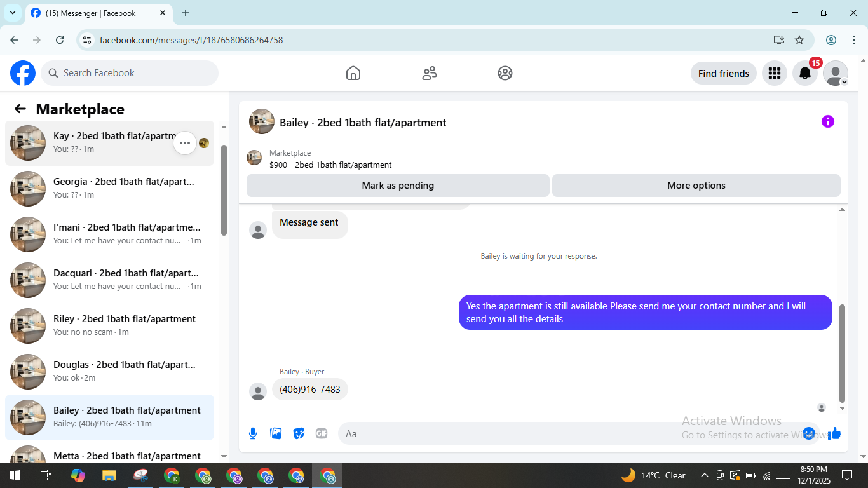Open the Facebook menu grid icon
The image size is (868, 488).
(774, 73)
